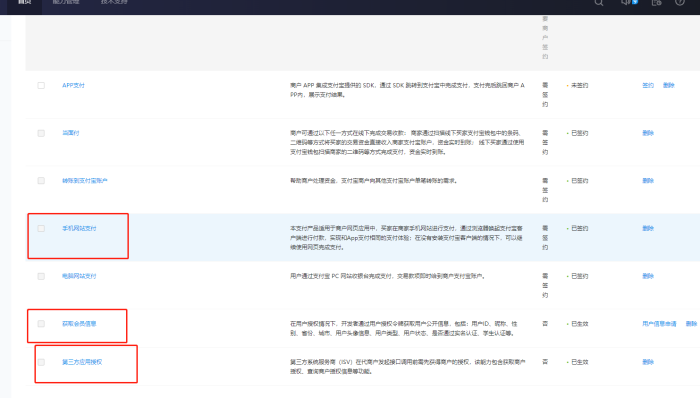Open the 技术支持 tab
This screenshot has height=398, width=700.
(114, 2)
